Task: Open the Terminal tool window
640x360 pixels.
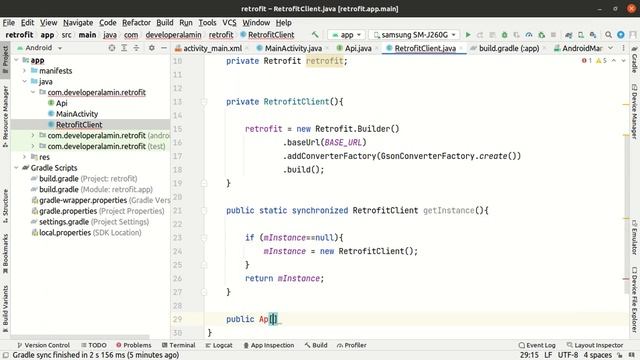Action: coord(178,345)
